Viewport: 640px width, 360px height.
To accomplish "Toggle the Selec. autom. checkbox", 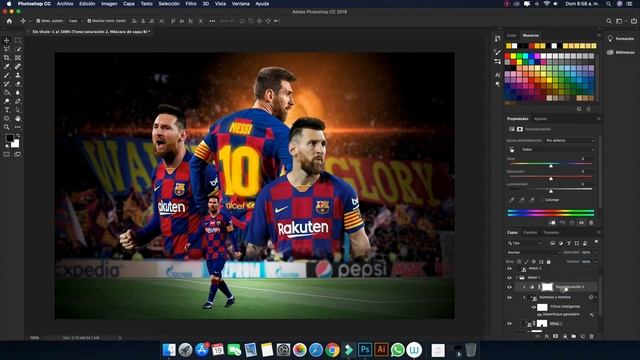I will (x=38, y=21).
